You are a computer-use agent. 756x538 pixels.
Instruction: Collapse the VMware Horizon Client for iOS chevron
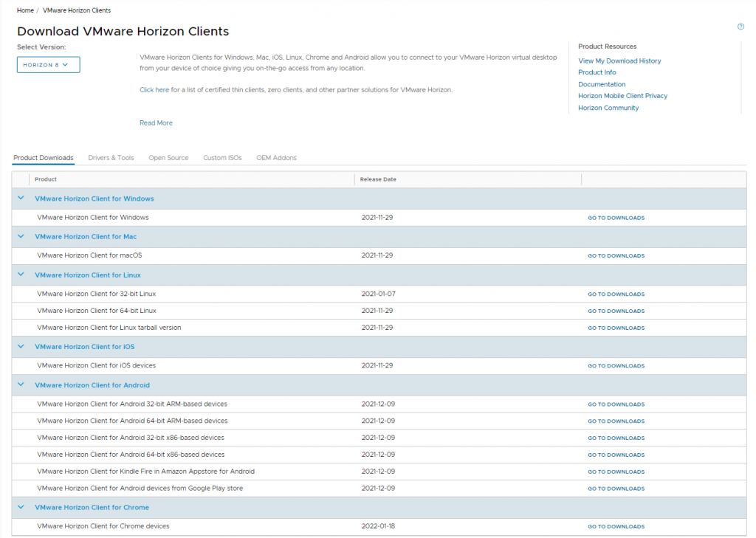pyautogui.click(x=21, y=346)
